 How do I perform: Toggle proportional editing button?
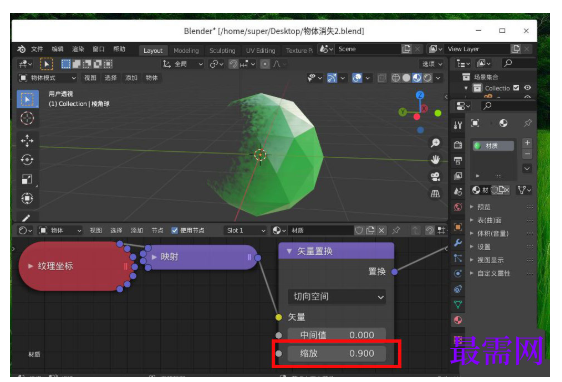pyautogui.click(x=265, y=64)
